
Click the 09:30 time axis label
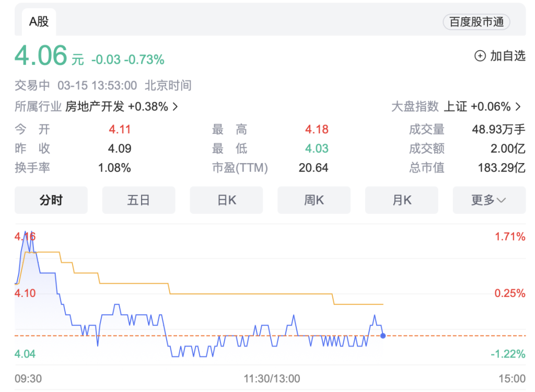tap(28, 378)
